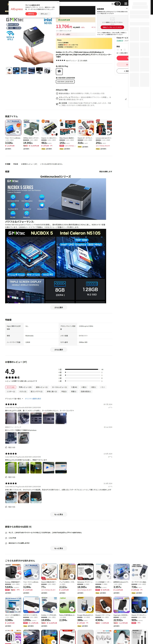Click the 共有 share button

(123, 71)
